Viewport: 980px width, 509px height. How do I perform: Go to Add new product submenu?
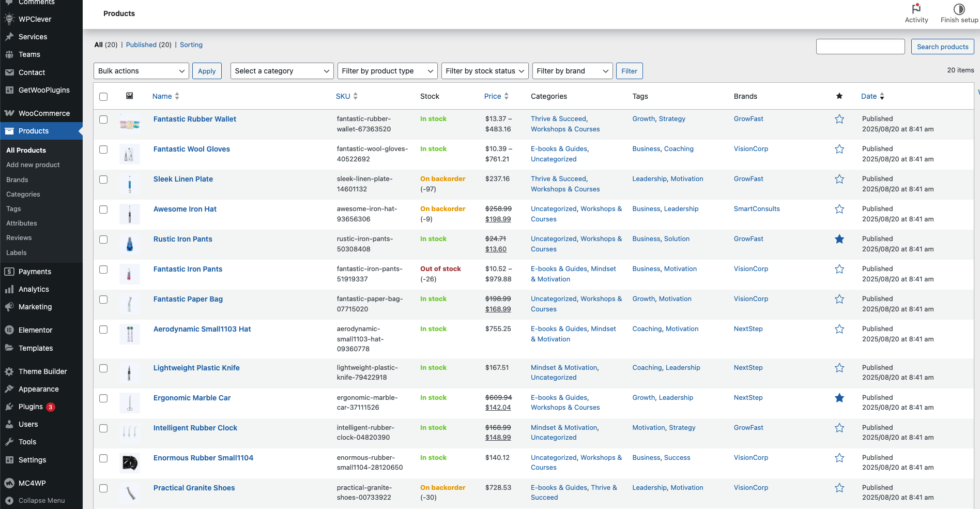pos(33,164)
